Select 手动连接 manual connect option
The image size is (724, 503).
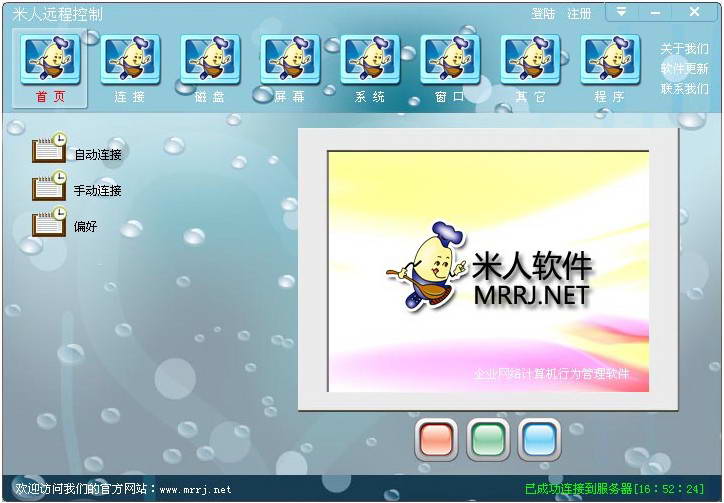98,190
